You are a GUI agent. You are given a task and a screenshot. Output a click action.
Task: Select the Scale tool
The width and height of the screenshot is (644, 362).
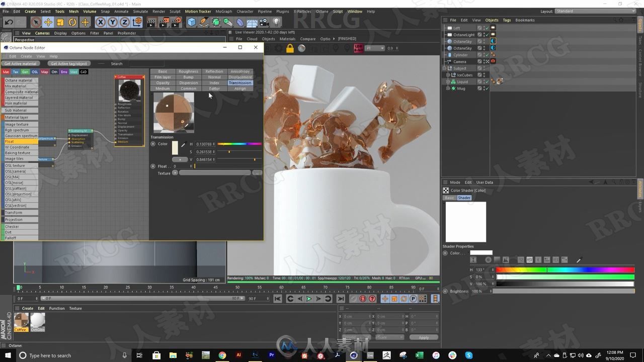(60, 22)
